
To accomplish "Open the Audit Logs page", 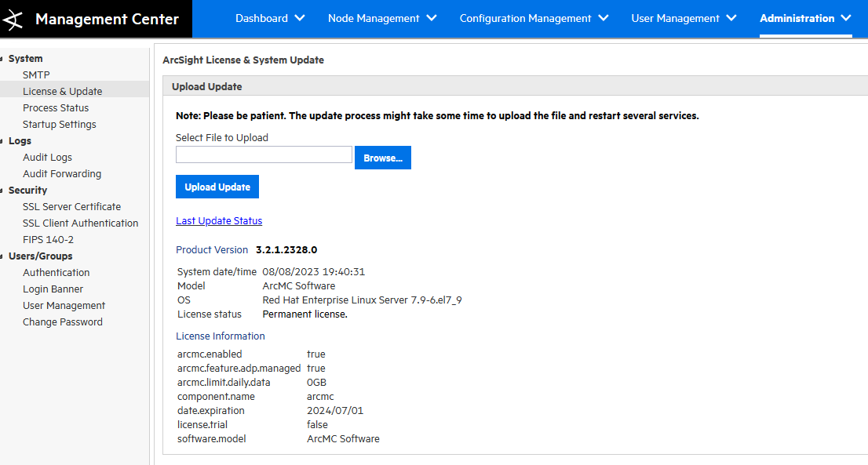I will (x=47, y=157).
